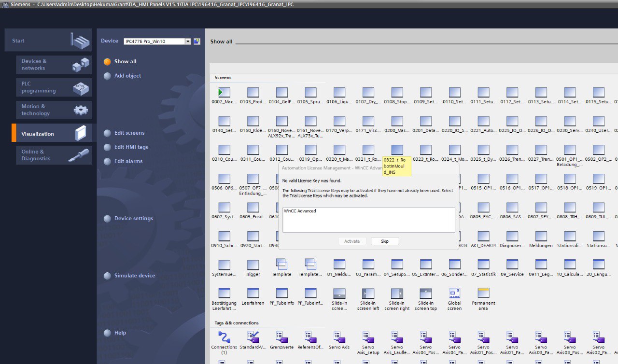The width and height of the screenshot is (618, 364).
Task: Open screen 0809_TUL
Action: (598, 208)
